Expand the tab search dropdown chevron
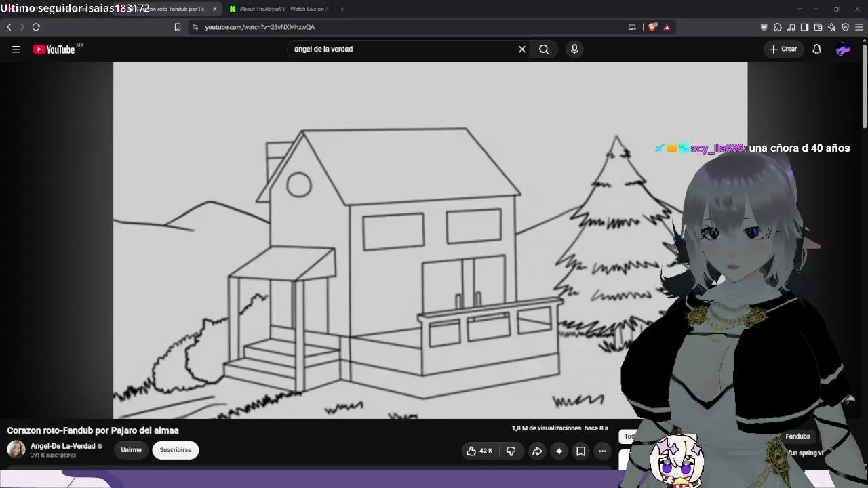This screenshot has width=868, height=488. 800,9
